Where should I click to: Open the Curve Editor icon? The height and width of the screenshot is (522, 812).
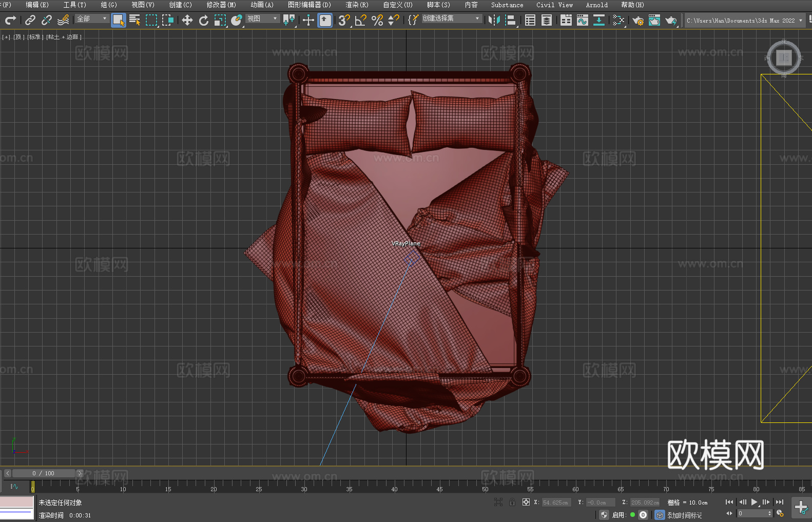point(582,20)
